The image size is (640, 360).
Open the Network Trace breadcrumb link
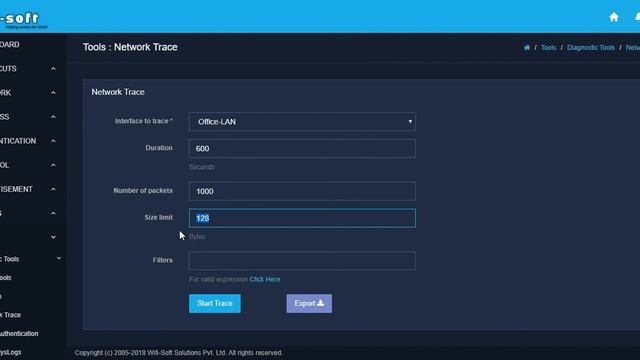[x=633, y=48]
